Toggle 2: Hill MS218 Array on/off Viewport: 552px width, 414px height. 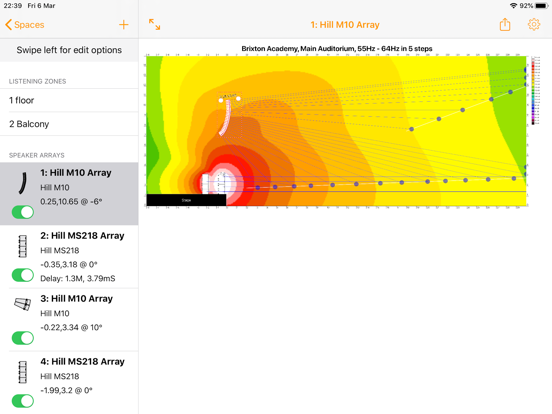23,275
